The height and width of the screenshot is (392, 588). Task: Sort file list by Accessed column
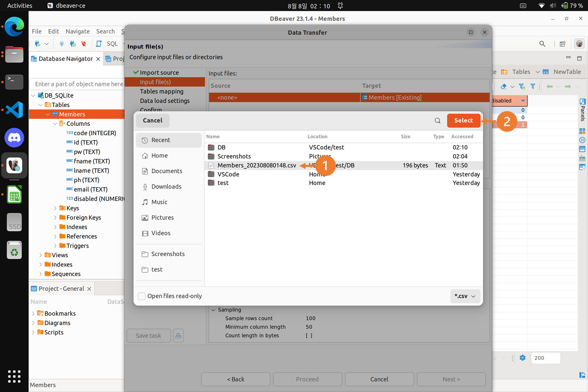click(462, 137)
